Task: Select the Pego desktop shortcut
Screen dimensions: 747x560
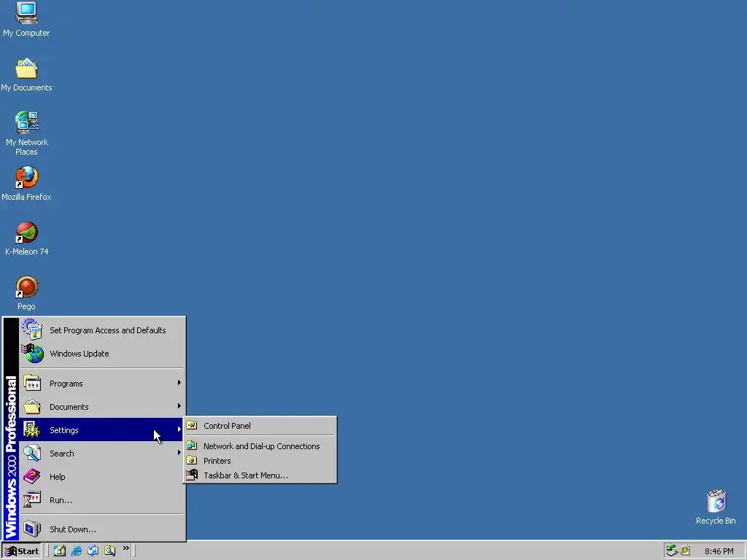Action: tap(27, 293)
